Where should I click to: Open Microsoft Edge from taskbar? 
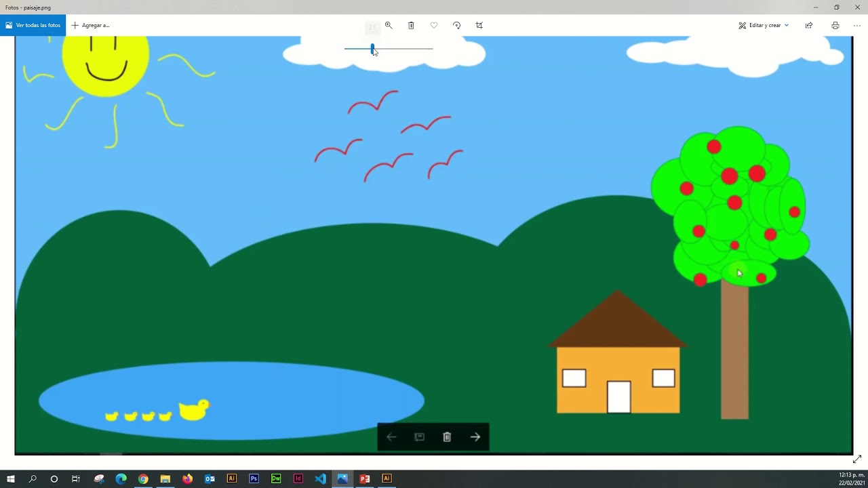(x=121, y=479)
